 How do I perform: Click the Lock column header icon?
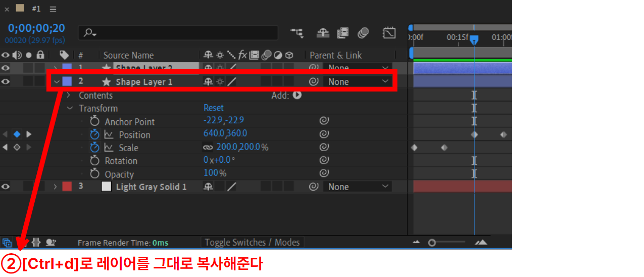coord(40,55)
